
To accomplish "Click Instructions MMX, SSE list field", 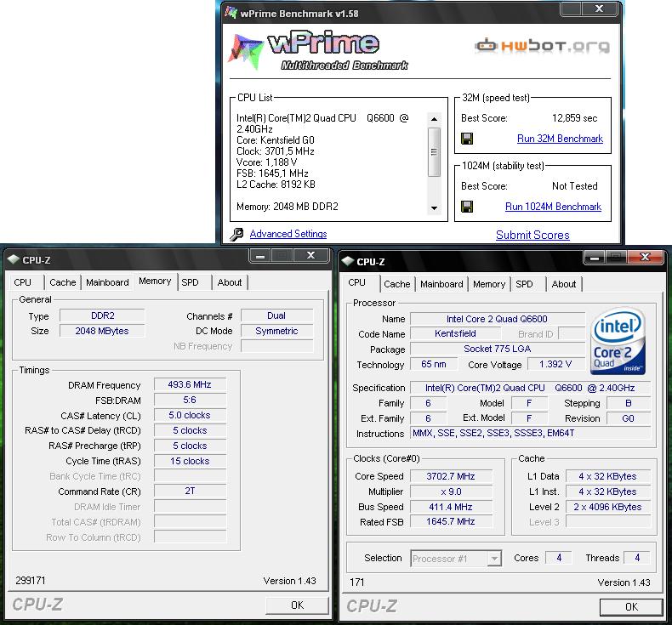I will [x=531, y=433].
